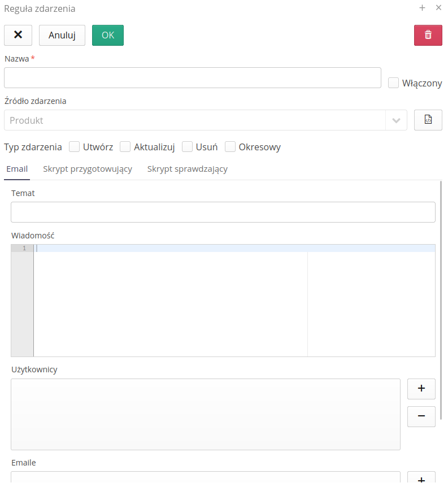Check the Utwórz event type
Viewport: 448px width, 487px height.
pos(74,147)
